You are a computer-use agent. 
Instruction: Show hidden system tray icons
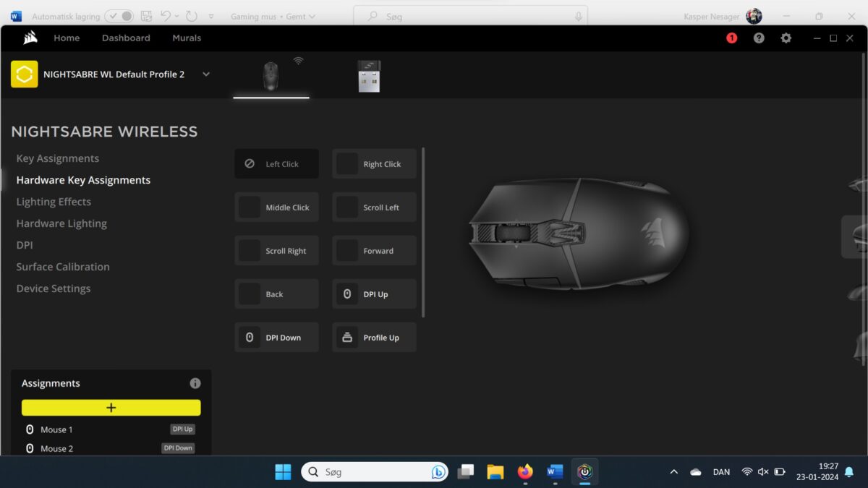point(673,472)
